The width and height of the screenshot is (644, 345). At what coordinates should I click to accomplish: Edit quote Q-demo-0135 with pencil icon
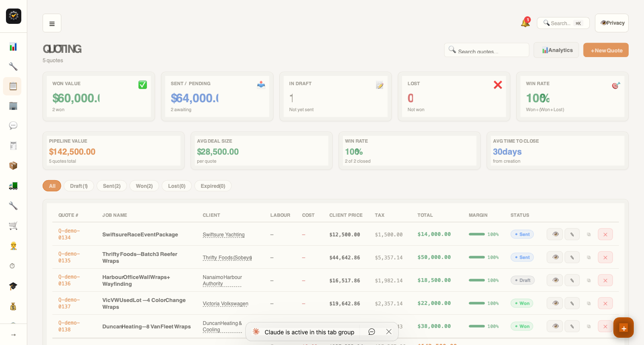pyautogui.click(x=572, y=257)
